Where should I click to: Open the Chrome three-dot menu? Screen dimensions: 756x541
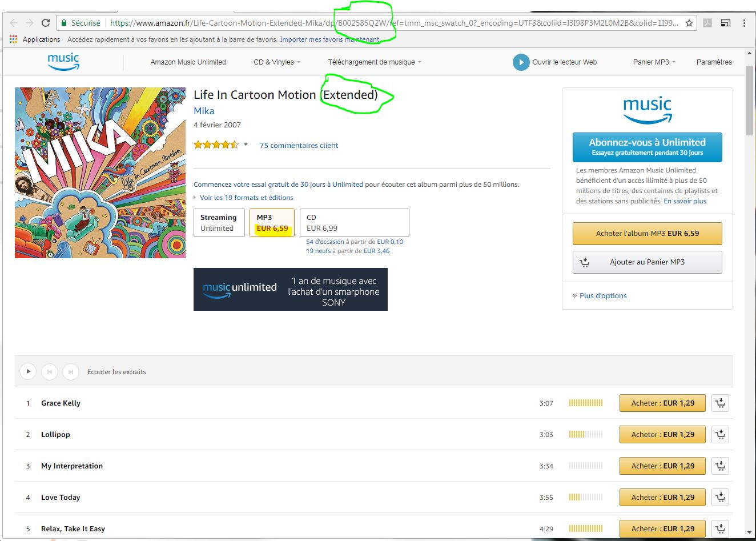click(744, 23)
